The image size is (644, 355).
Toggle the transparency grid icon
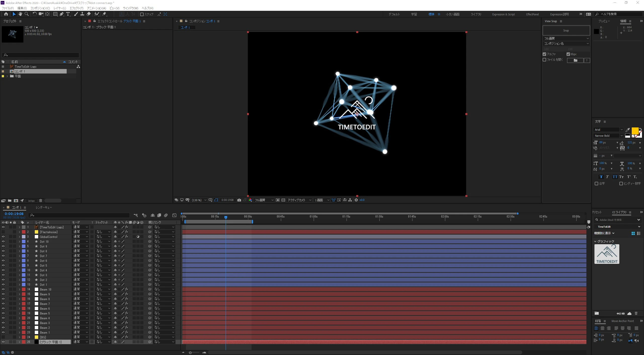click(283, 200)
